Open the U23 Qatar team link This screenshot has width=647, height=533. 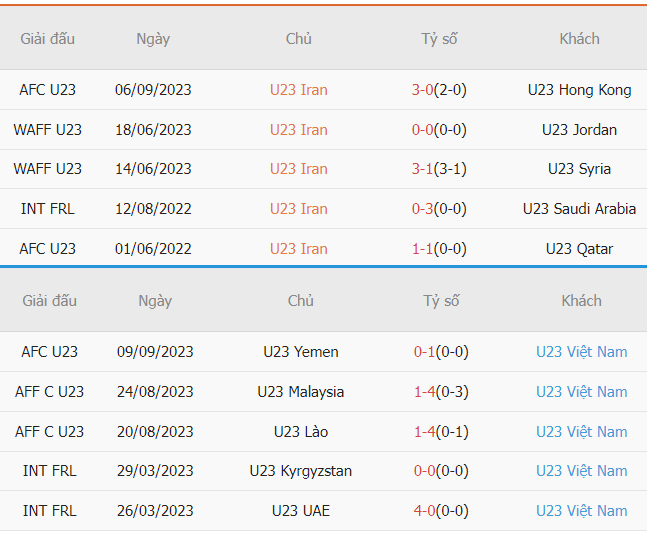tap(579, 249)
